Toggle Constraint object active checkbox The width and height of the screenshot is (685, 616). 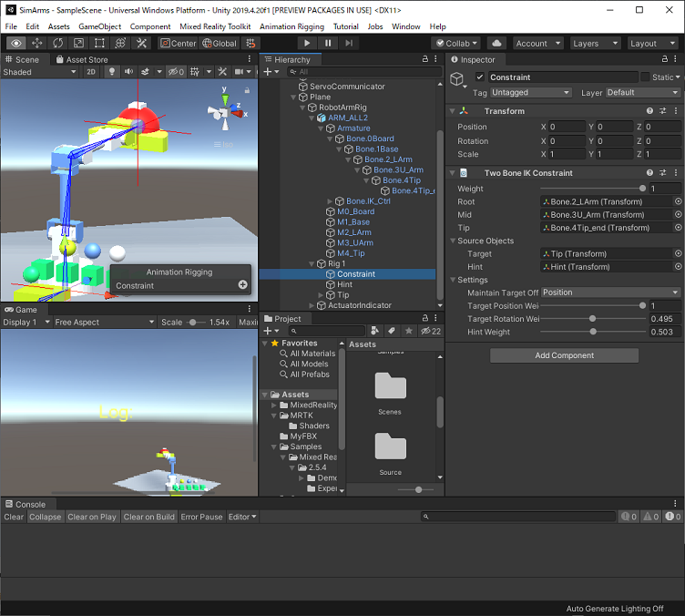[480, 77]
